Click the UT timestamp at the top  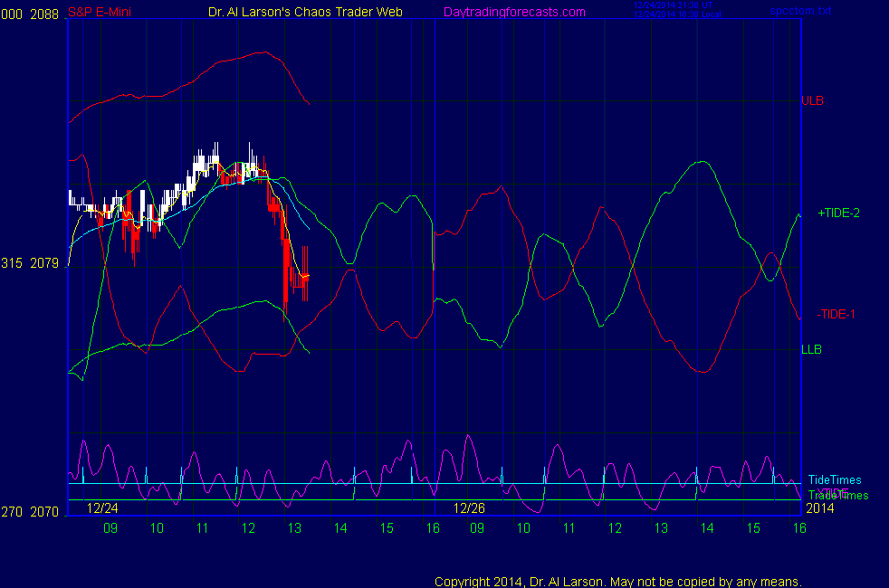673,5
